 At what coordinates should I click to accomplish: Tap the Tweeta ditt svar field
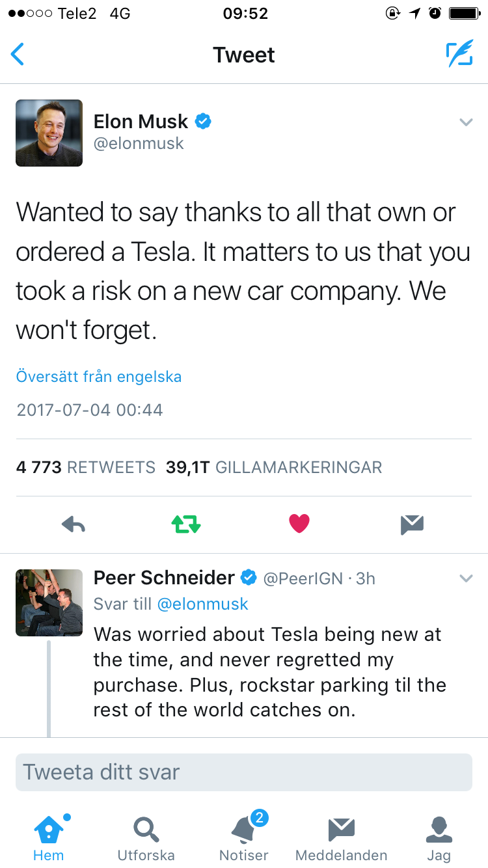coord(244,772)
